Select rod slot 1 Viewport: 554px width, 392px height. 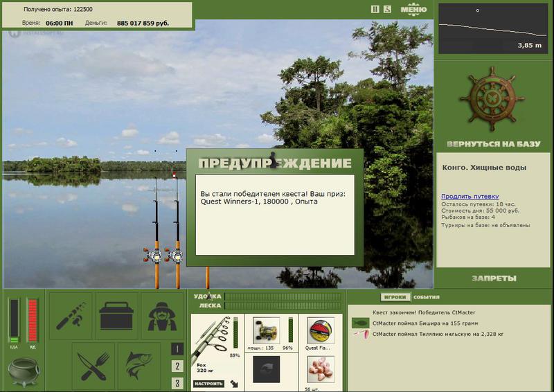click(177, 349)
